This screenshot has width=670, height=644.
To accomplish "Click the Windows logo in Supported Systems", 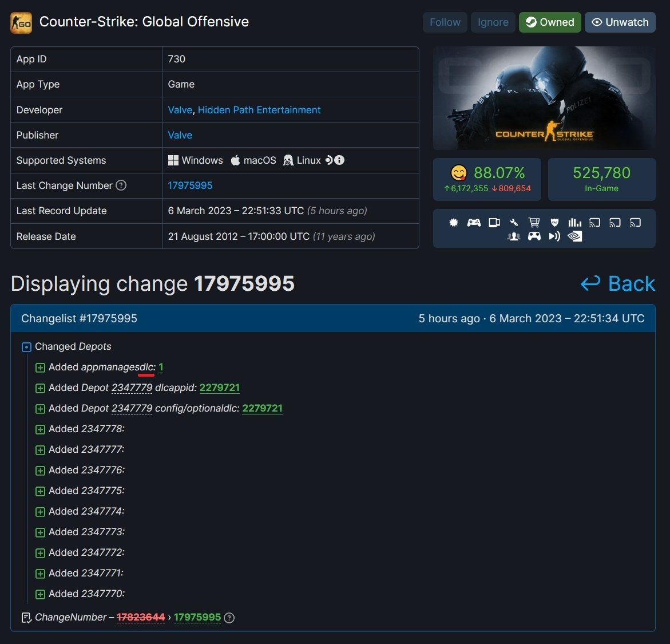I will click(x=173, y=160).
